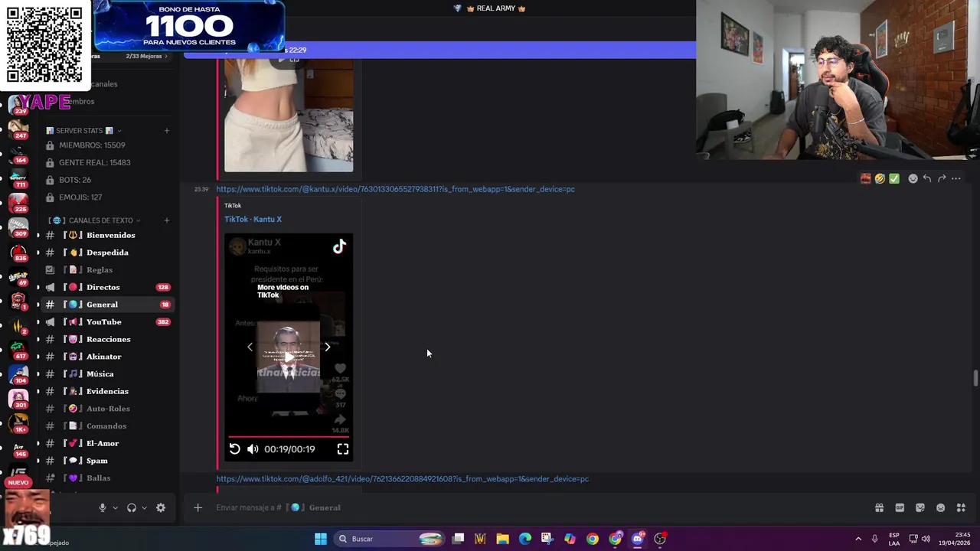The image size is (980, 551).
Task: Open the Evidencias channel
Action: point(106,391)
